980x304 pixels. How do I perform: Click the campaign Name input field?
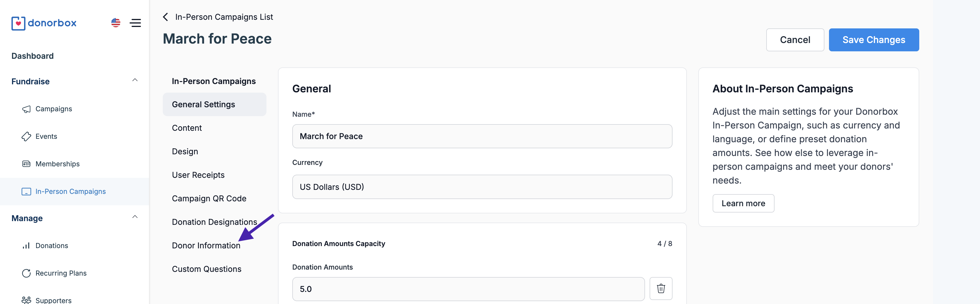pos(482,137)
